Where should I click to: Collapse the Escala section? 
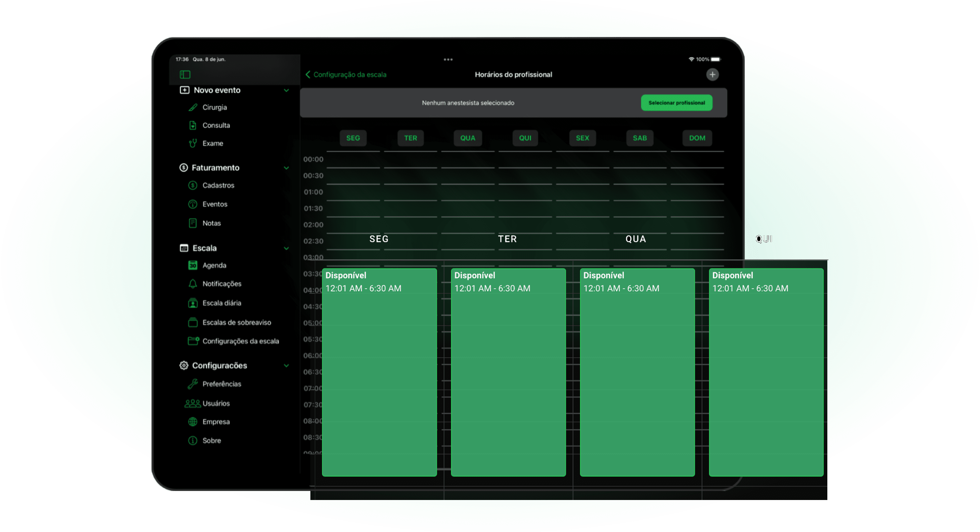click(286, 249)
